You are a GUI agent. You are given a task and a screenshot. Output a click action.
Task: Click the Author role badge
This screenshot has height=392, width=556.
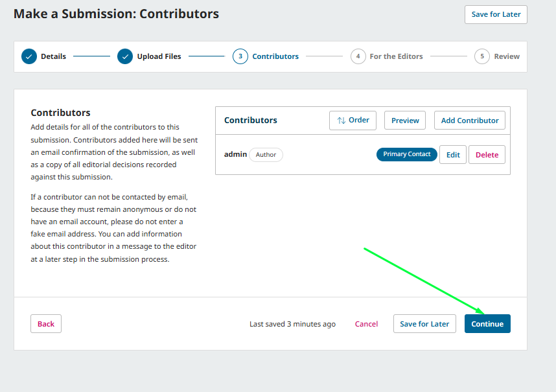point(266,155)
